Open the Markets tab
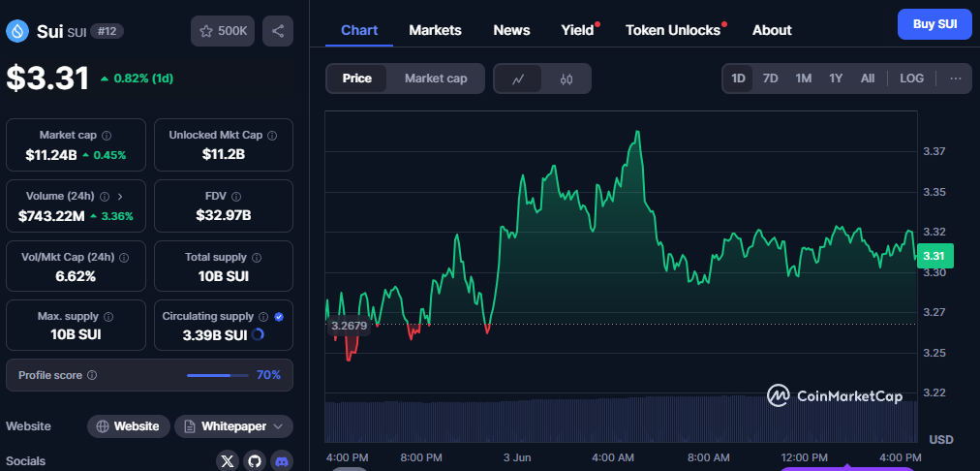The image size is (980, 471). pyautogui.click(x=435, y=30)
